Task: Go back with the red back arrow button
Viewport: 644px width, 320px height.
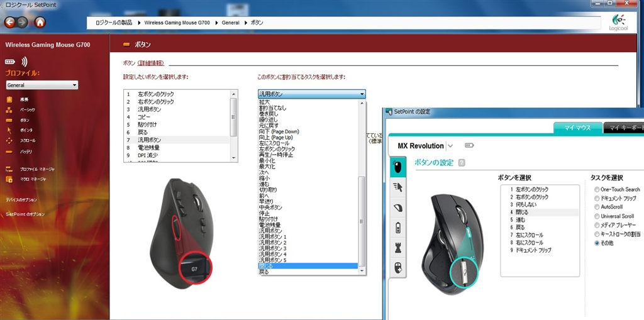Action: click(9, 22)
